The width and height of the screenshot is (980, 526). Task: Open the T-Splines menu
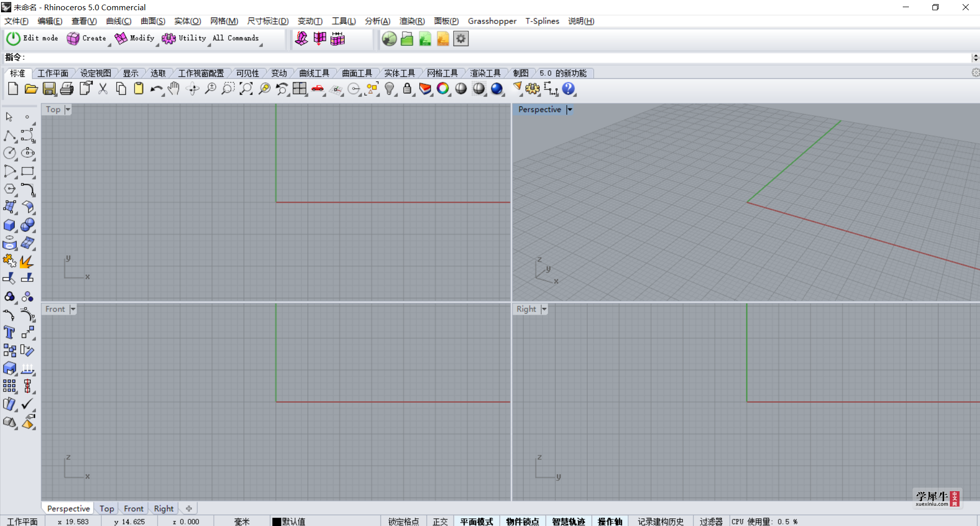pos(542,21)
